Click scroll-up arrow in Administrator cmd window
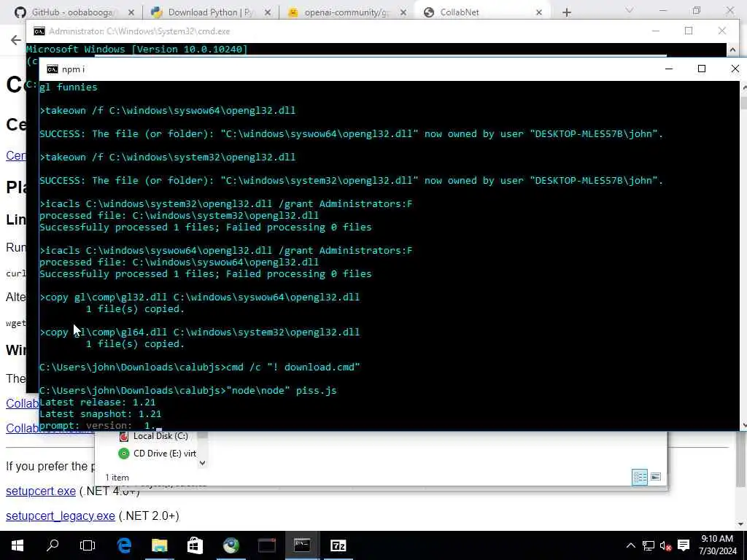Image resolution: width=747 pixels, height=560 pixels. click(x=732, y=50)
